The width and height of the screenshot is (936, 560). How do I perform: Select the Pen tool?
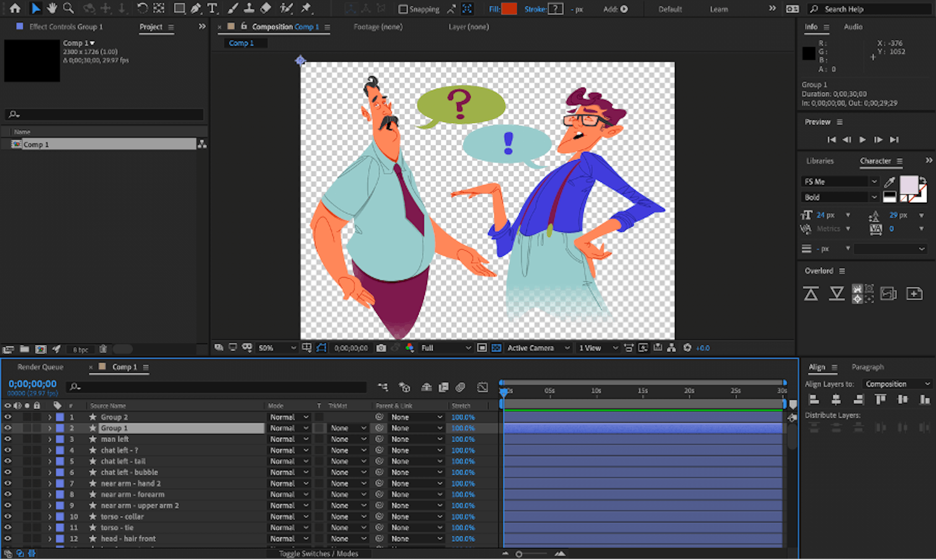pos(196,8)
